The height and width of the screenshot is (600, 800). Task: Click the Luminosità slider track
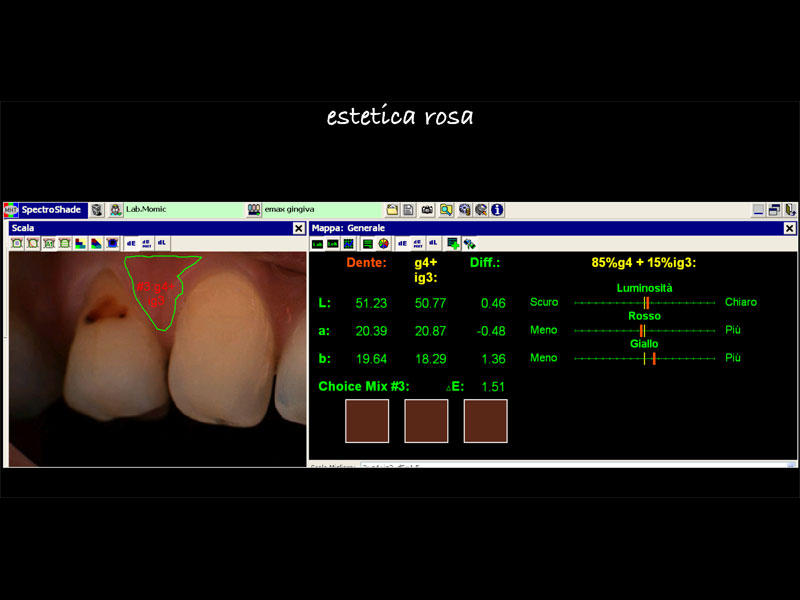(x=644, y=303)
